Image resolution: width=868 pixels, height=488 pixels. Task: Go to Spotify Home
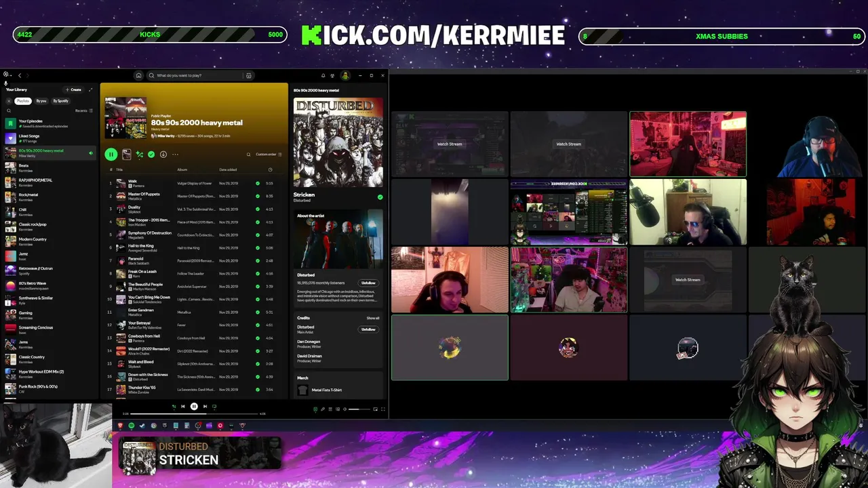pyautogui.click(x=138, y=76)
